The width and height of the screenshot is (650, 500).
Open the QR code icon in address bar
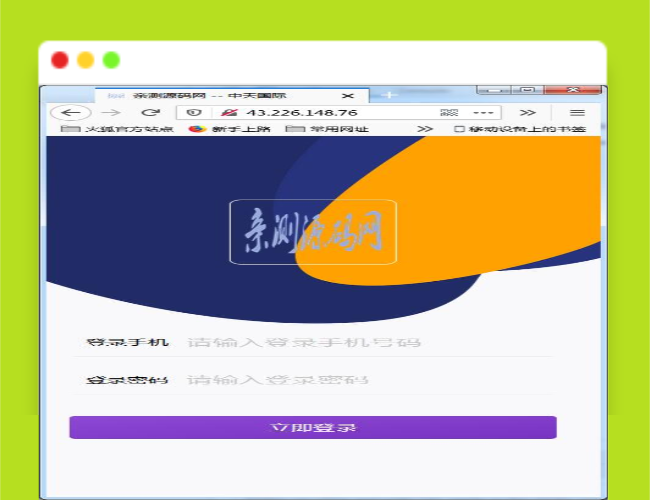[x=449, y=112]
